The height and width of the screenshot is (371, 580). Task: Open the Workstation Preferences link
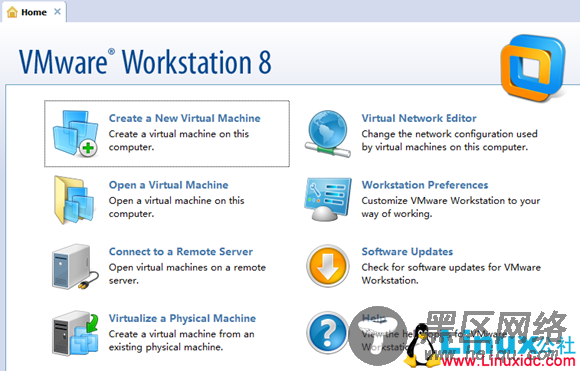pyautogui.click(x=425, y=185)
